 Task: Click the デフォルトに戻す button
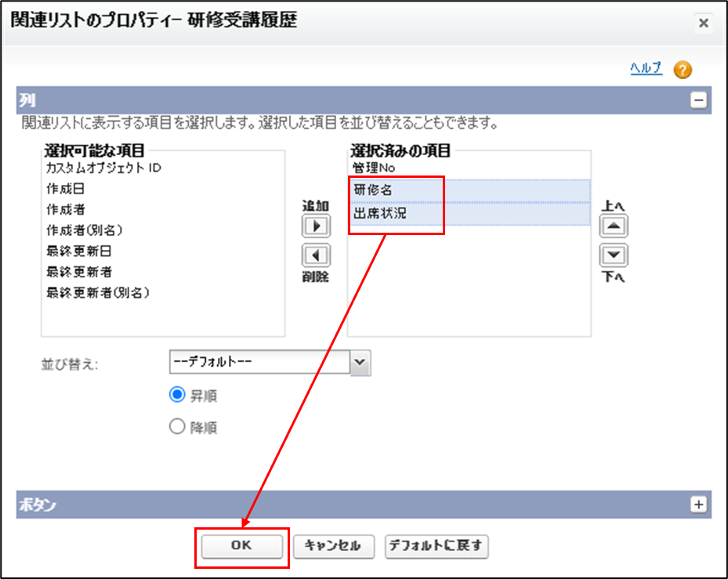click(436, 546)
